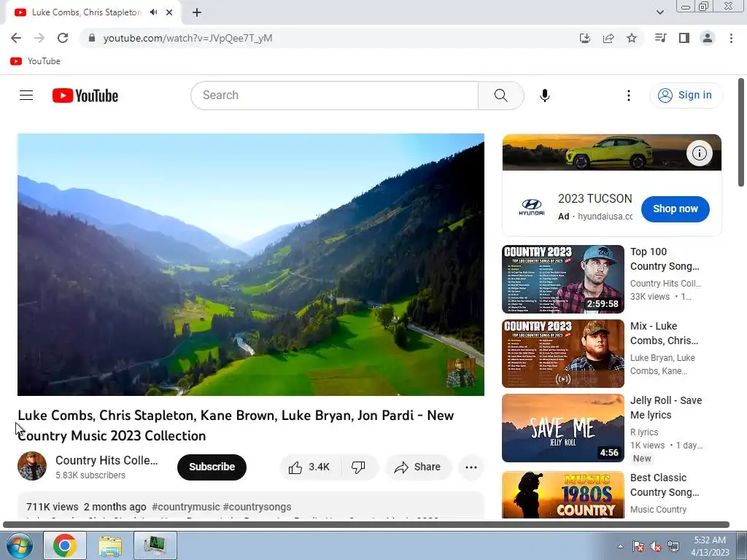The width and height of the screenshot is (747, 560).
Task: Reload the YouTube page
Action: click(x=63, y=38)
